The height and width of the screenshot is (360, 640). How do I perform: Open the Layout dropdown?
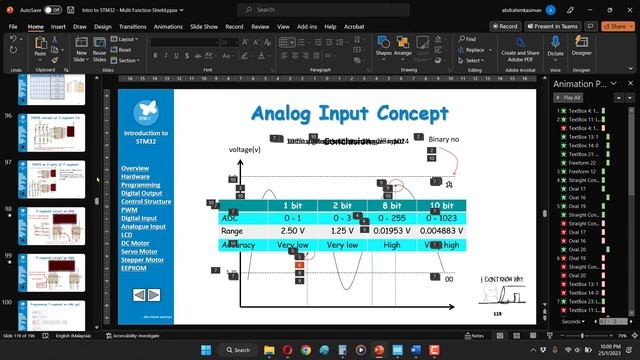click(x=124, y=39)
